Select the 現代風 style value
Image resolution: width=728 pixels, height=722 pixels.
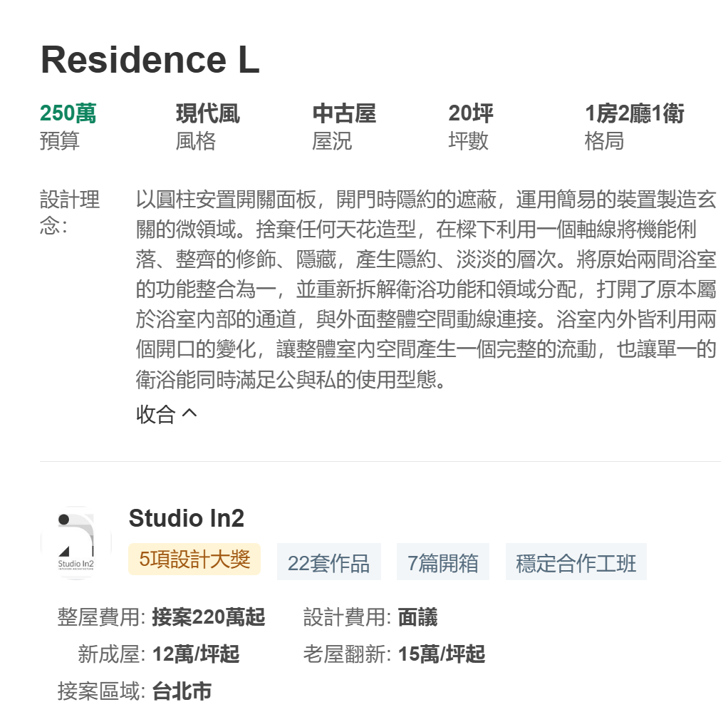[207, 114]
